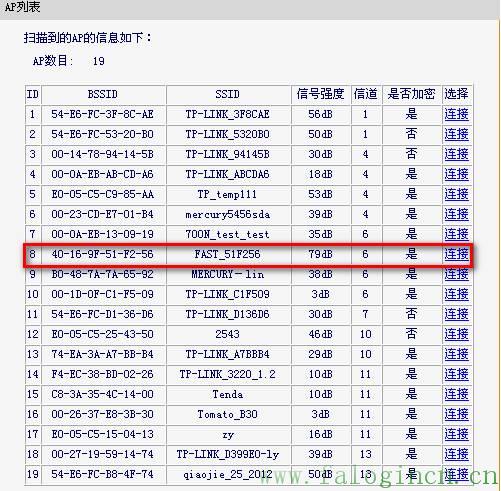Click 连接 link for TP-LINK_3F8CAE
This screenshot has height=491, width=501.
[456, 114]
